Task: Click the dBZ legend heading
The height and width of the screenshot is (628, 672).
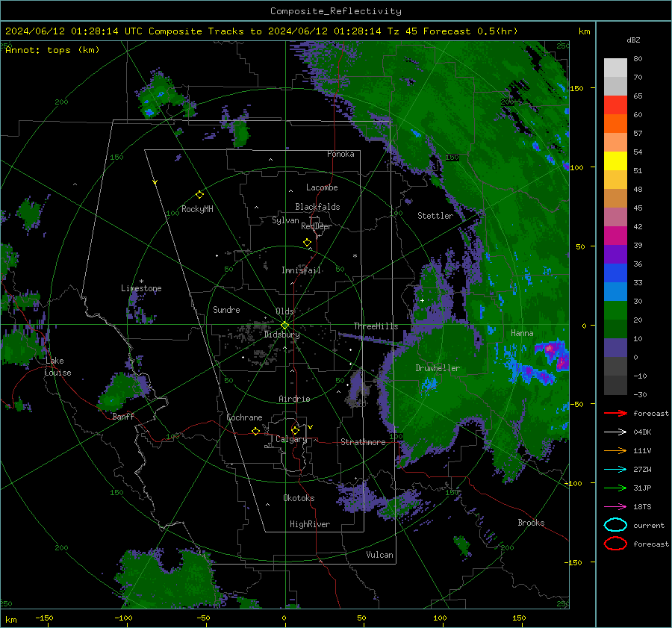Action: pos(633,40)
